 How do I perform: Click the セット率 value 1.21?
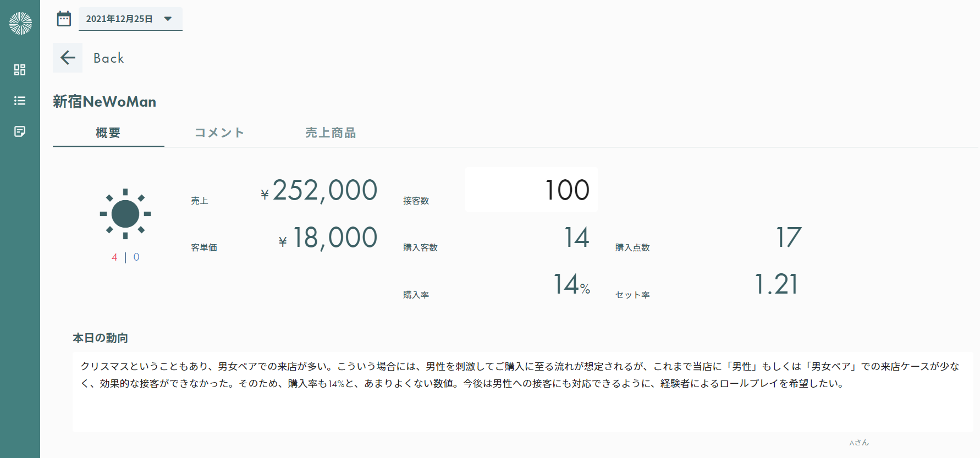777,285
